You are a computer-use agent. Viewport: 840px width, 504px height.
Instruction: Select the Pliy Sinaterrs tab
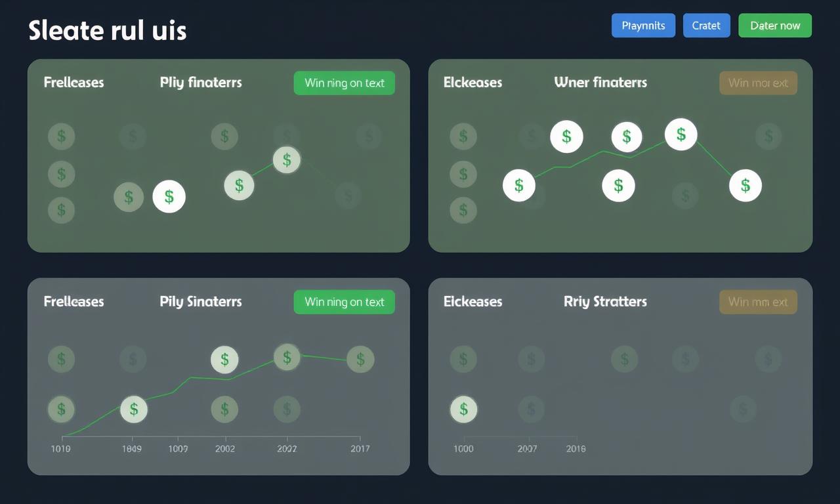[x=201, y=302]
